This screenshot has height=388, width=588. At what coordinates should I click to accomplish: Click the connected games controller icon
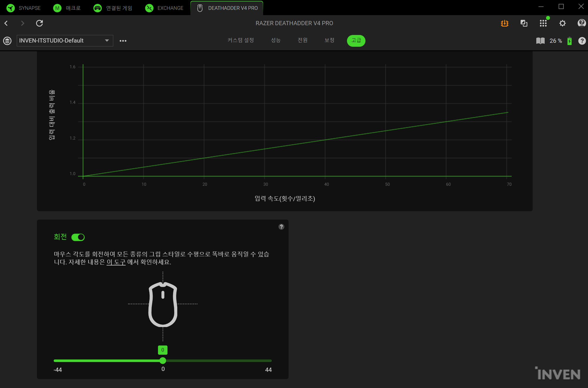[98, 8]
